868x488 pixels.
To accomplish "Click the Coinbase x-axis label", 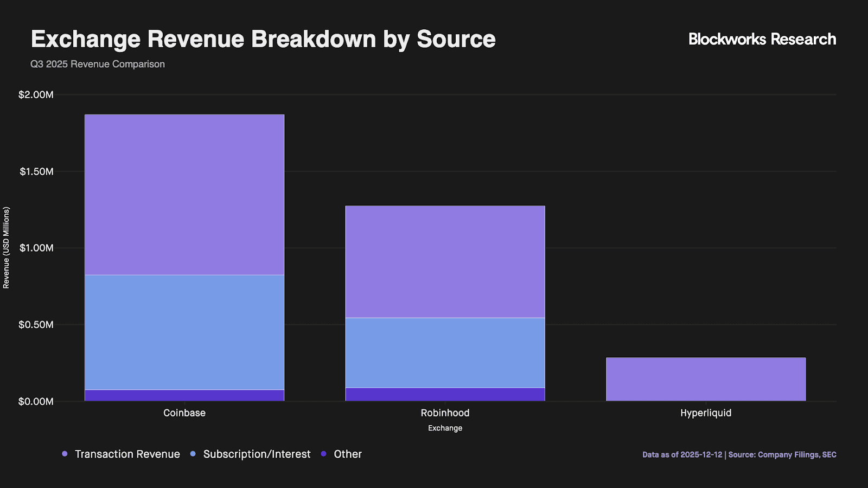I will pos(184,413).
